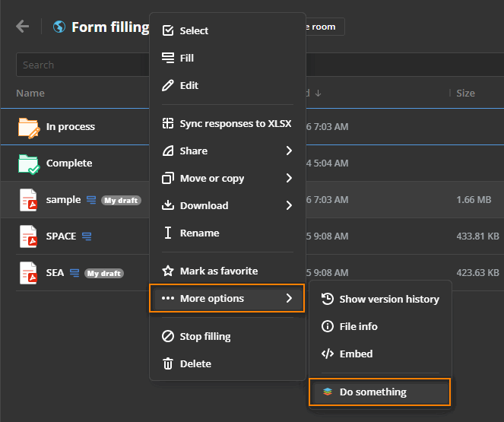Choose Mark as favorite

pos(227,271)
